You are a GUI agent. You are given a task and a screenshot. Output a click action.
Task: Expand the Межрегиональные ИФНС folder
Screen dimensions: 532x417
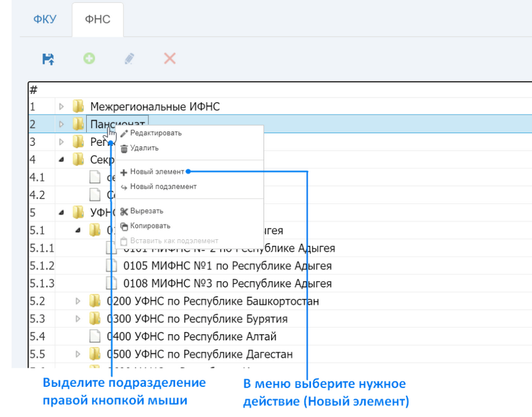[61, 106]
